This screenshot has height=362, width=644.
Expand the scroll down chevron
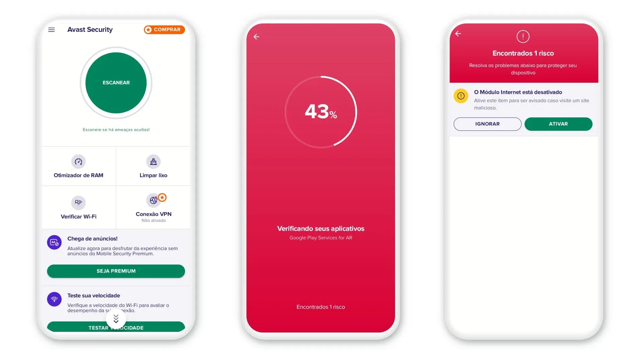pos(116,319)
